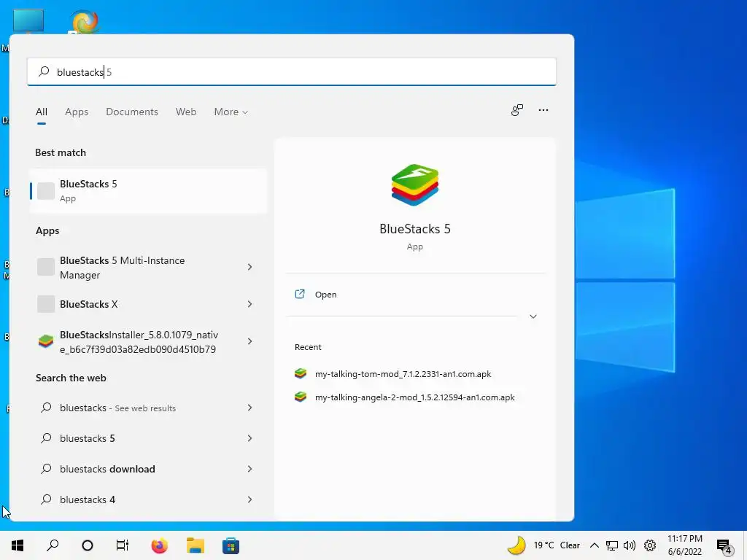Click the search icon beside 'bluestacks 4'
The image size is (747, 560).
point(46,499)
